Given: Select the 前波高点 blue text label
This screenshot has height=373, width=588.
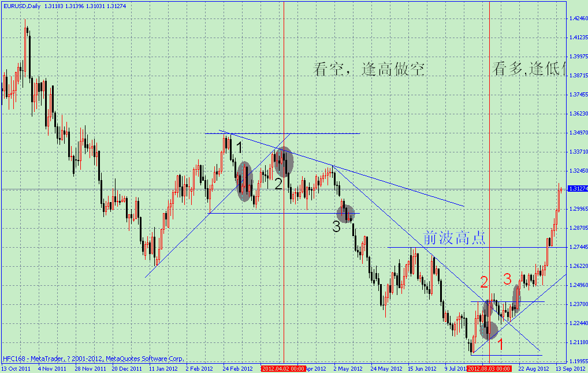Looking at the screenshot, I should click(x=454, y=238).
